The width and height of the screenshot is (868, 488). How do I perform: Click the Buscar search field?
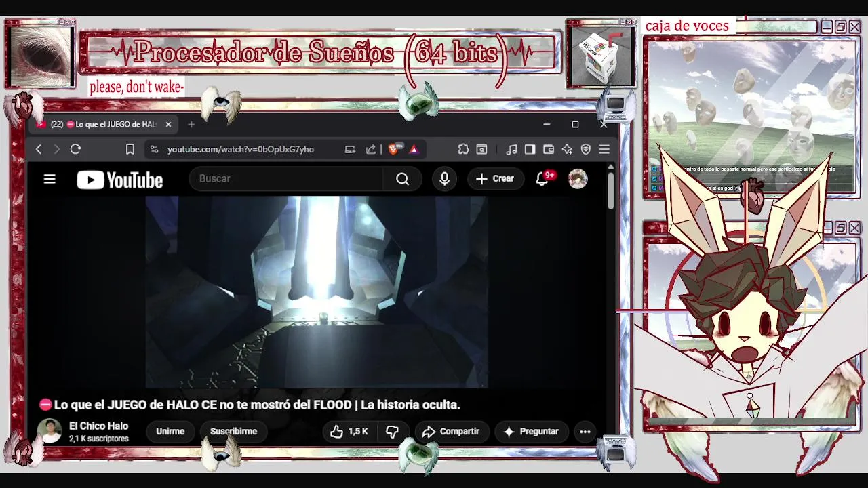coord(287,179)
